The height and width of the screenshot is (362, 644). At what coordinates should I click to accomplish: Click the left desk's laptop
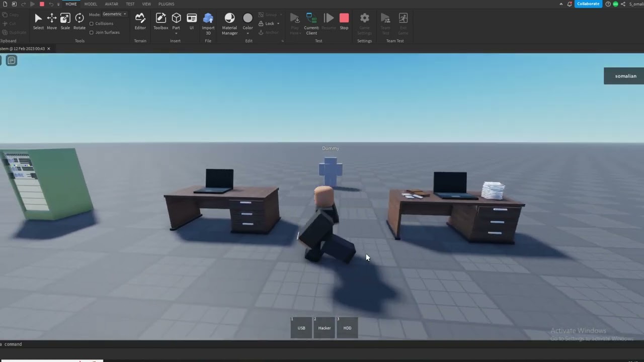click(216, 181)
